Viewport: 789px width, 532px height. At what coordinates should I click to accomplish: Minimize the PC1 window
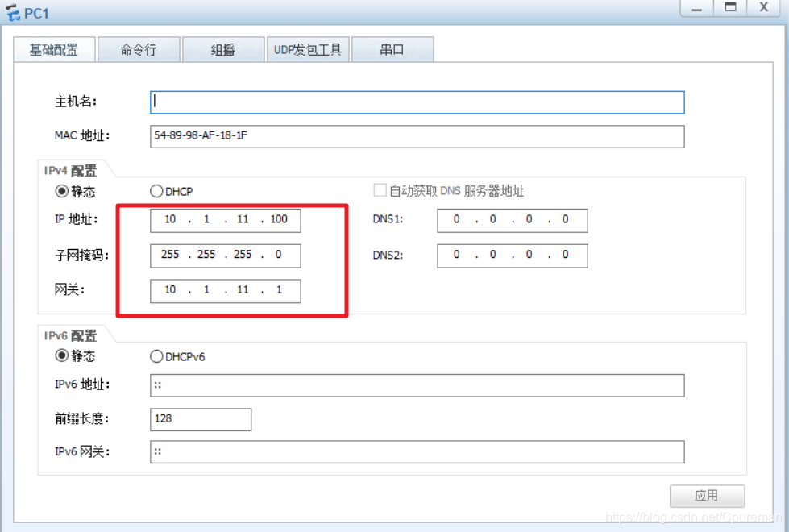[x=696, y=8]
